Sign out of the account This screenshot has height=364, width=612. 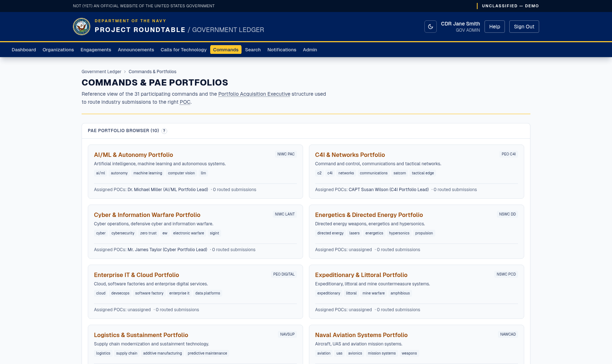(x=524, y=27)
